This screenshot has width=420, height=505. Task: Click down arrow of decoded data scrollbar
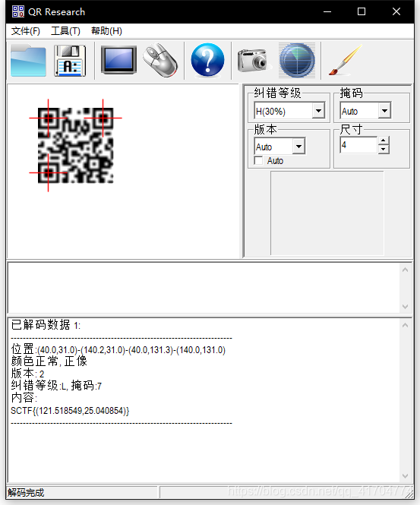[405, 475]
